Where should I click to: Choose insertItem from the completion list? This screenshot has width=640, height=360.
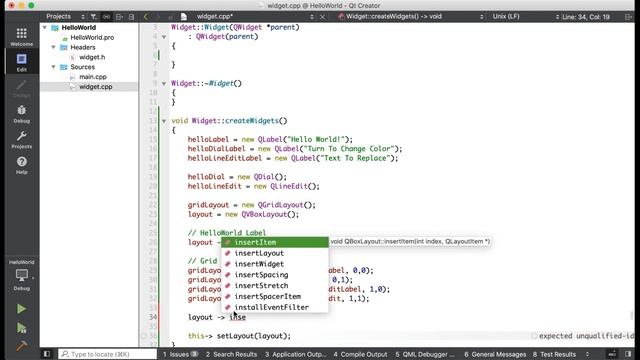[x=275, y=242]
